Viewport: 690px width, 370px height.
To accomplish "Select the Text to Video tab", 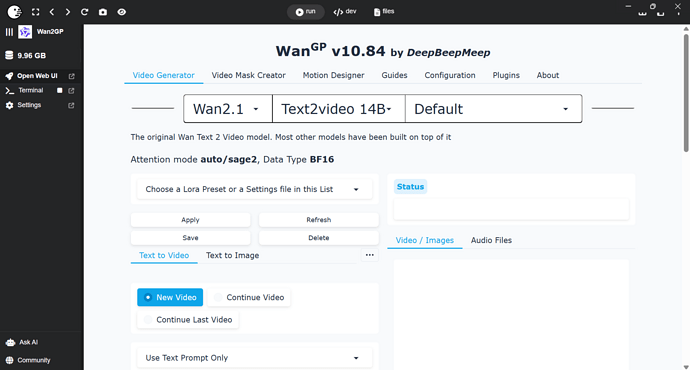I will 164,255.
